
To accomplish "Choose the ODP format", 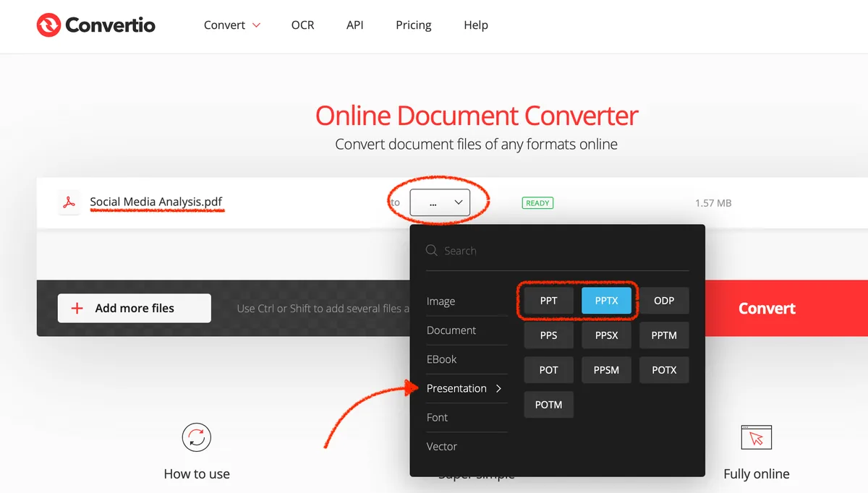I will pyautogui.click(x=664, y=301).
